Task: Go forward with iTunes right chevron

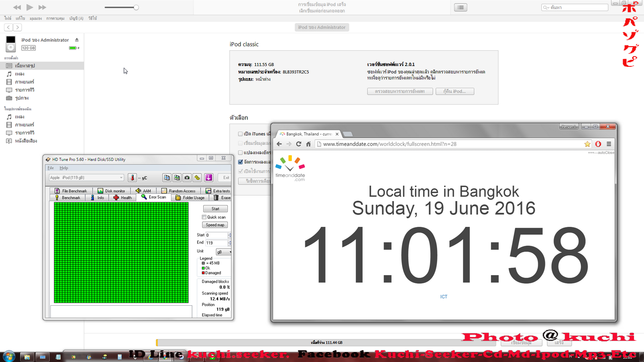Action: 17,27
